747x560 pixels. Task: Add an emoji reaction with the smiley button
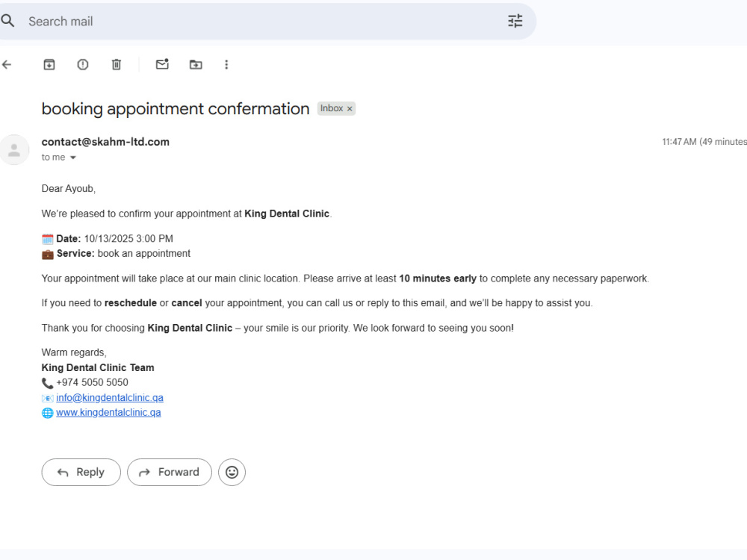(232, 472)
